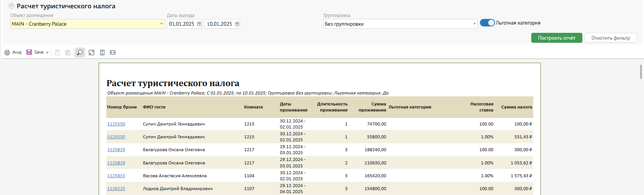The width and height of the screenshot is (644, 195).
Task: Open booking link 1126225
Action: pyautogui.click(x=116, y=189)
